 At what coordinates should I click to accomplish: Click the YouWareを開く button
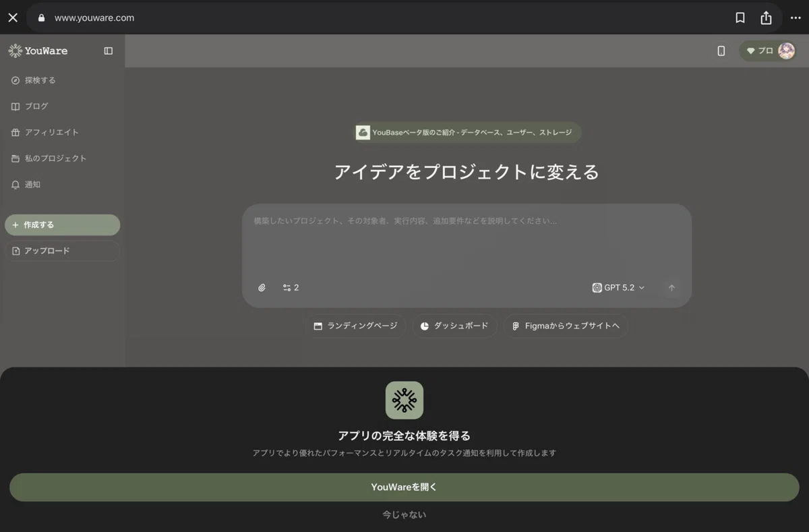point(404,487)
